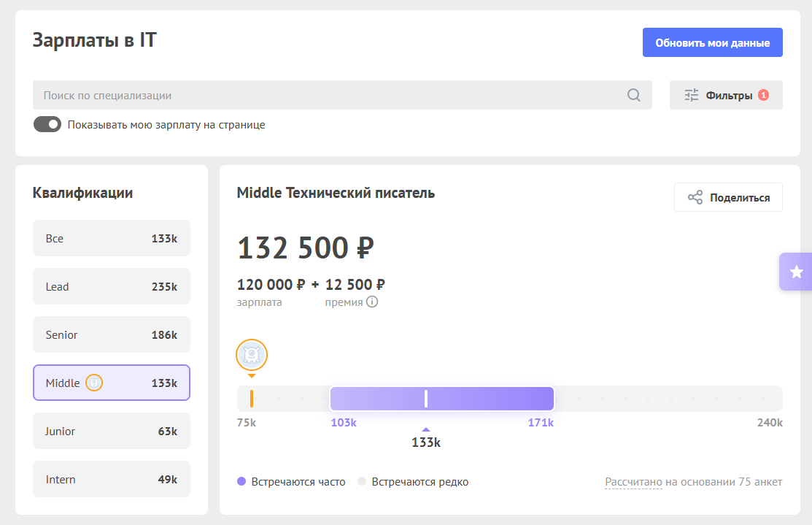The image size is (812, 525).
Task: Toggle showing my salary on page
Action: [47, 124]
